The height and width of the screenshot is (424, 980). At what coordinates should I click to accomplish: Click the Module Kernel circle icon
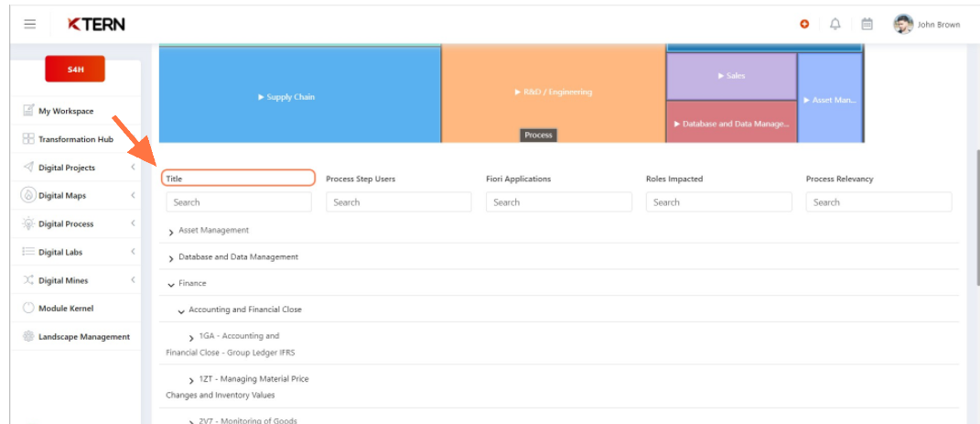(28, 309)
